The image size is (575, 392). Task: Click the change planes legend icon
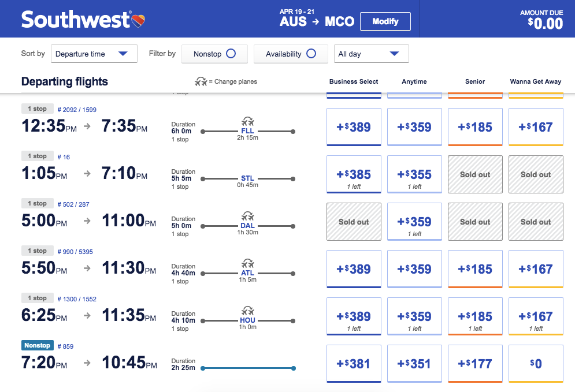click(x=201, y=81)
